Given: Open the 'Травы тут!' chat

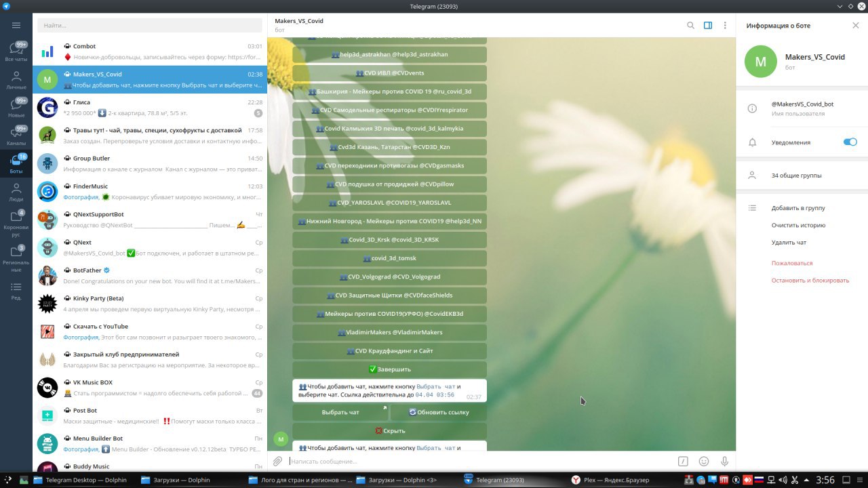Looking at the screenshot, I should 150,135.
